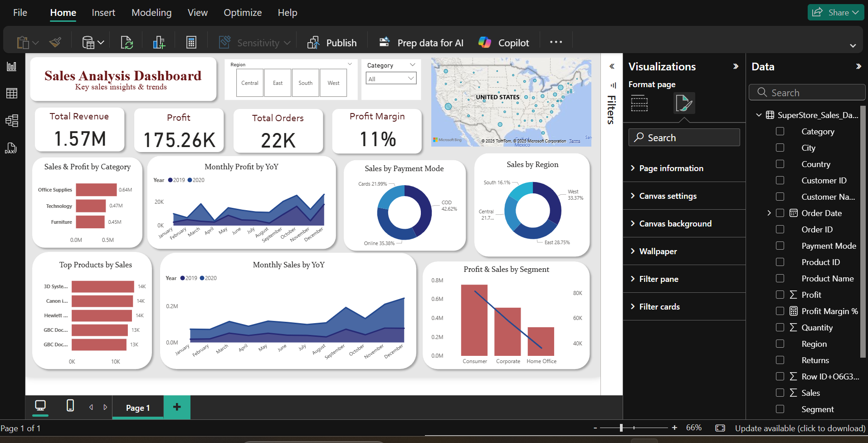Image resolution: width=868 pixels, height=443 pixels.
Task: Switch to Table view in the left sidebar
Action: pos(12,93)
